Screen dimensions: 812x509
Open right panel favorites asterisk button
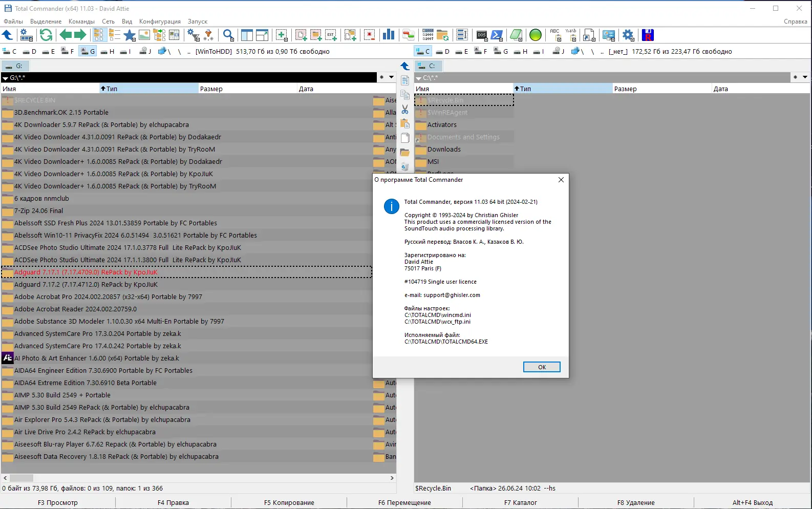[x=795, y=77]
